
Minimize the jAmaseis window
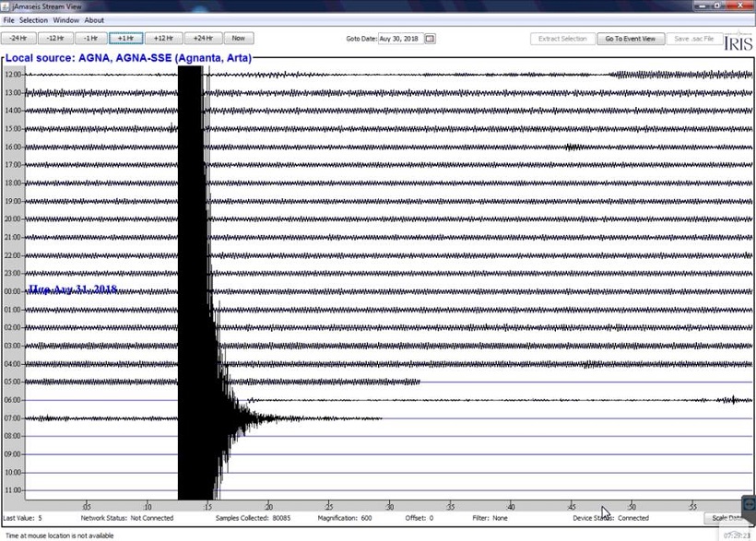click(703, 6)
